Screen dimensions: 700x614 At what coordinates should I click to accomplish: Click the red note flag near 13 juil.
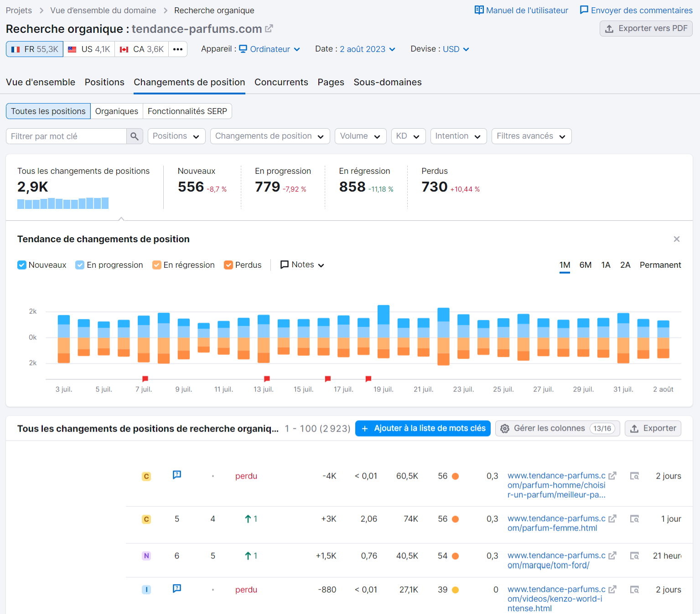[x=267, y=379]
